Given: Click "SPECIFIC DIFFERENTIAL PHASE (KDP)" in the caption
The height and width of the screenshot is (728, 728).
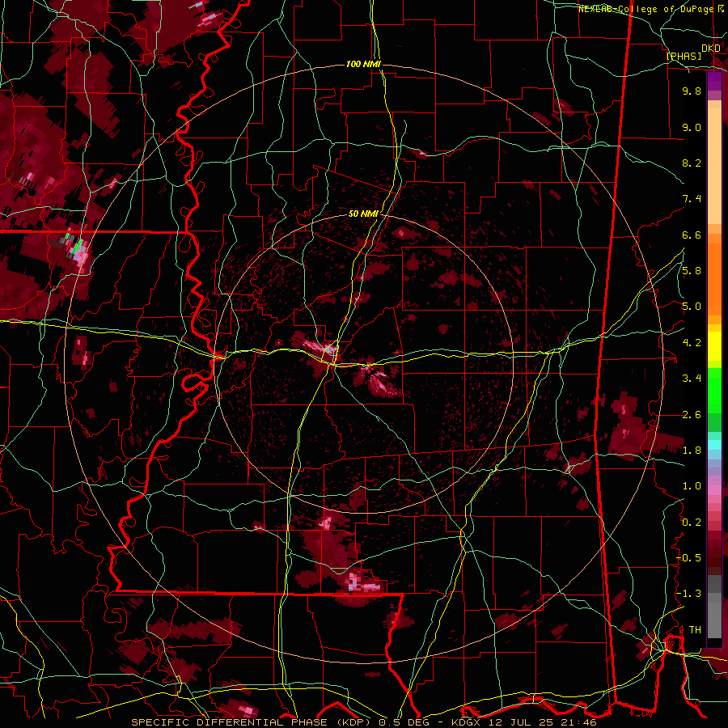Looking at the screenshot, I should (252, 722).
